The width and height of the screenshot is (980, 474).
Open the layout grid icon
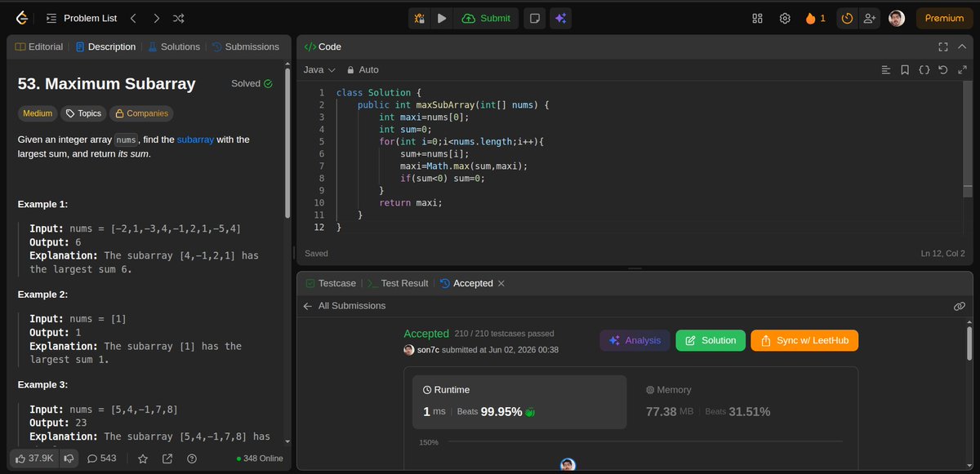[x=757, y=18]
